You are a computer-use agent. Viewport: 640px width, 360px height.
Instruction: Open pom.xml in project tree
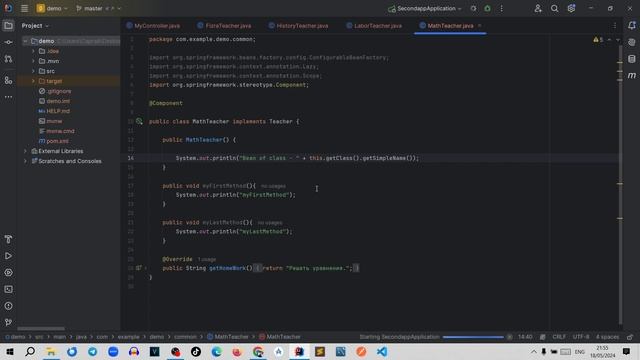[57, 141]
